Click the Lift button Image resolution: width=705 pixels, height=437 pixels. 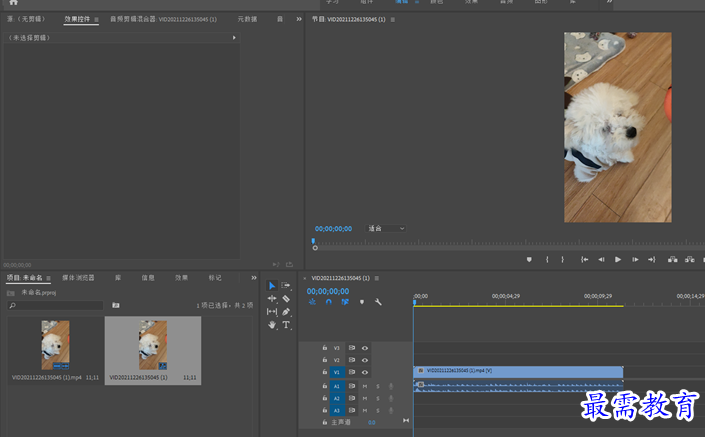pyautogui.click(x=673, y=259)
